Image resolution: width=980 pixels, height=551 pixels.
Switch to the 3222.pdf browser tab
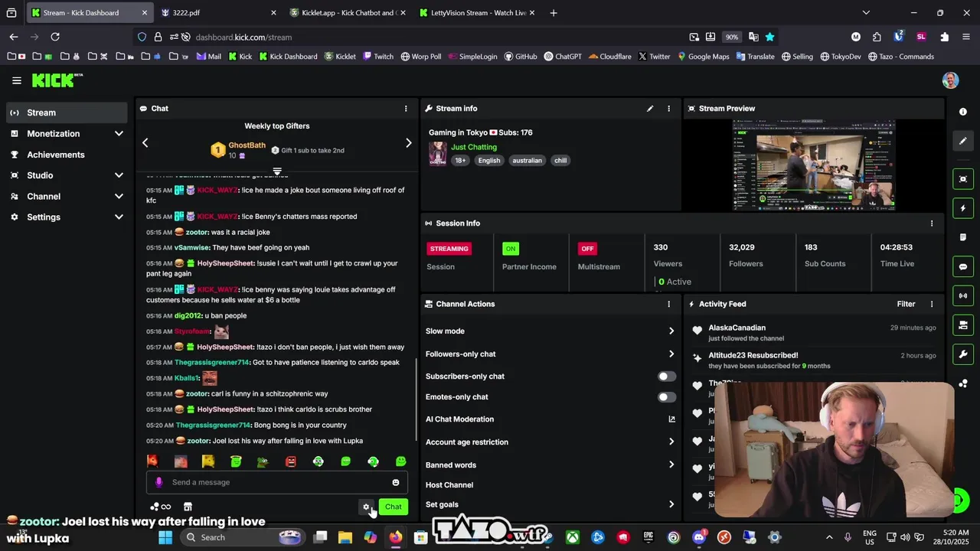tap(218, 13)
